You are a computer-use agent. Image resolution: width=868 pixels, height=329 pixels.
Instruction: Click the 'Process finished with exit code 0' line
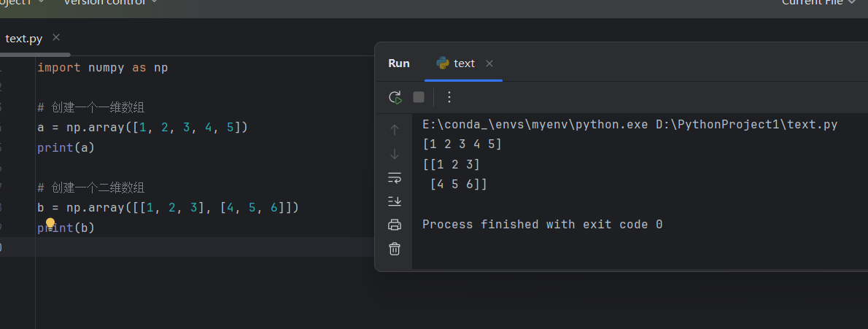[542, 225]
